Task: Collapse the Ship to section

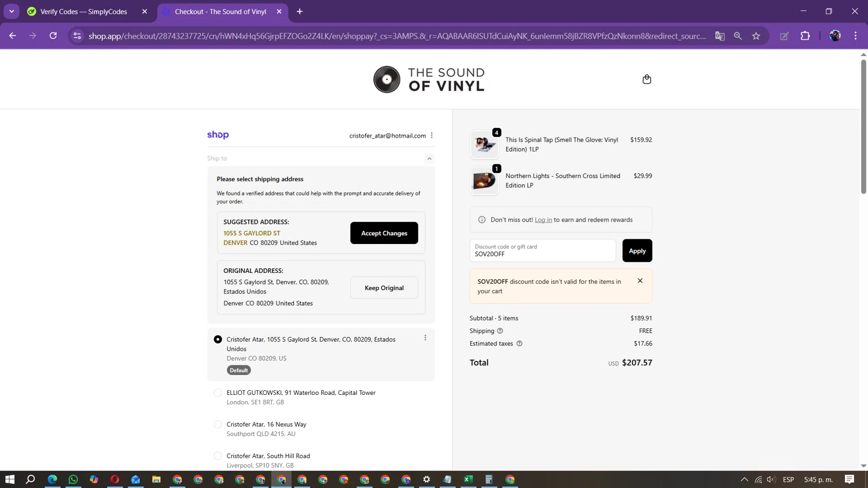Action: click(429, 158)
